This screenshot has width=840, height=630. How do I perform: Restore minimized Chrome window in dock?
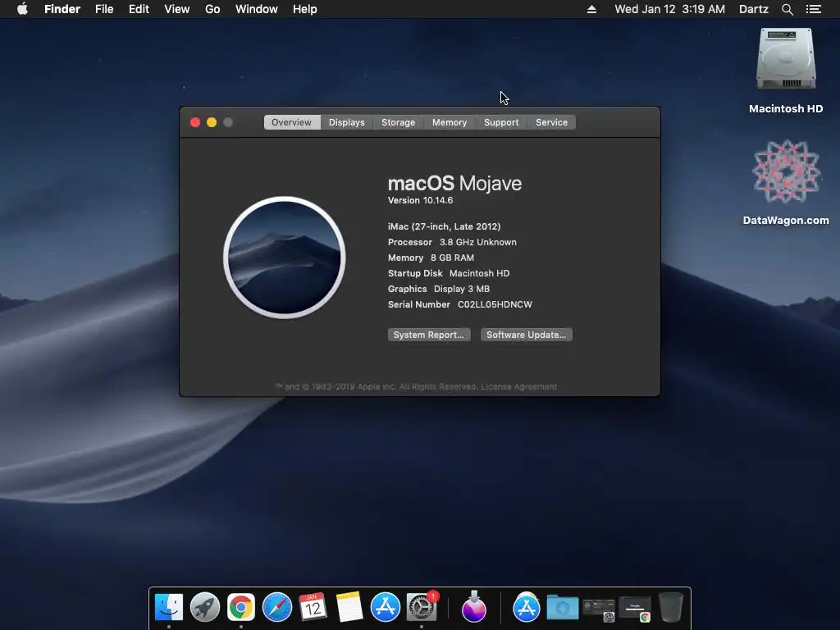pos(635,609)
